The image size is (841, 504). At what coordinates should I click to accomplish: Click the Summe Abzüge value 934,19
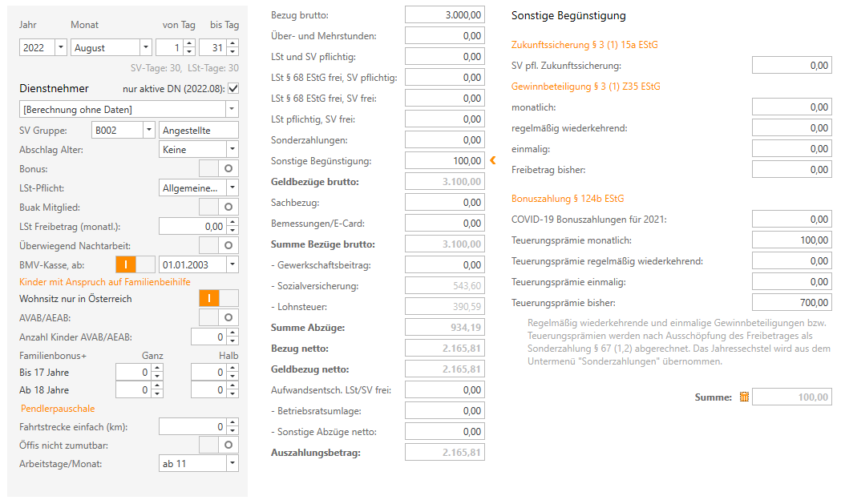pyautogui.click(x=445, y=328)
